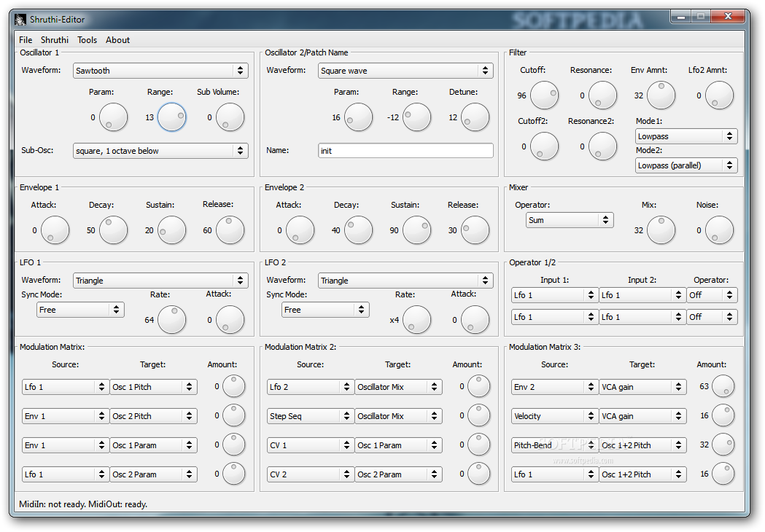Click the Filter Lfo2 Amnt knob
Screen dimensions: 765x532
(x=719, y=95)
